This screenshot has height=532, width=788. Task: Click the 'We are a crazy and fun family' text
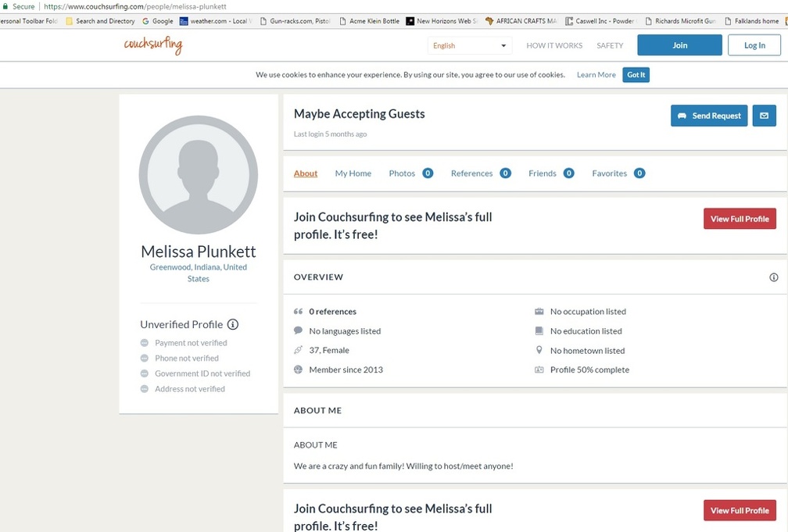click(x=403, y=466)
